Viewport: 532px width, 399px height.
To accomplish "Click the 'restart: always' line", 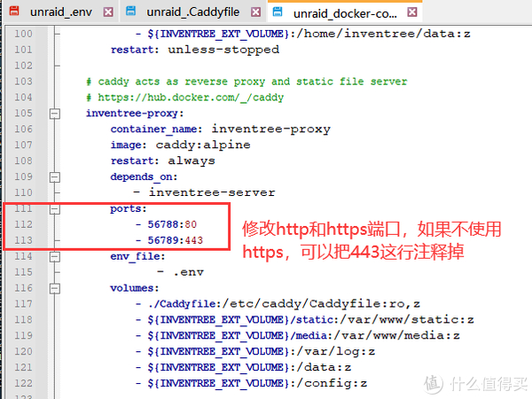I will click(x=163, y=160).
